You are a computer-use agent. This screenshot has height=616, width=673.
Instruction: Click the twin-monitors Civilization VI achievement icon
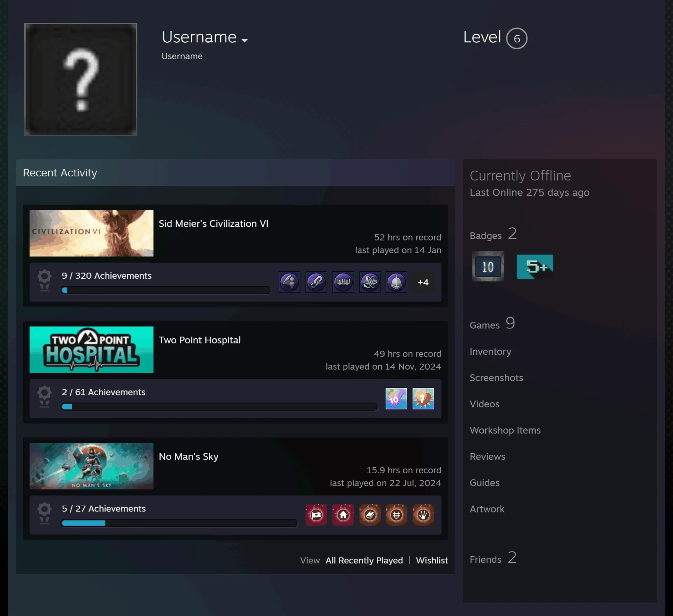pos(343,282)
